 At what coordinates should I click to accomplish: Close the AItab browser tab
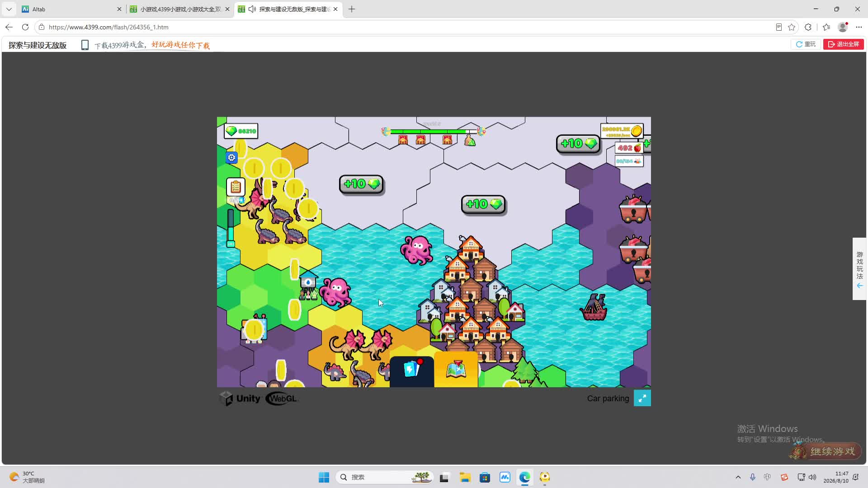click(x=119, y=9)
